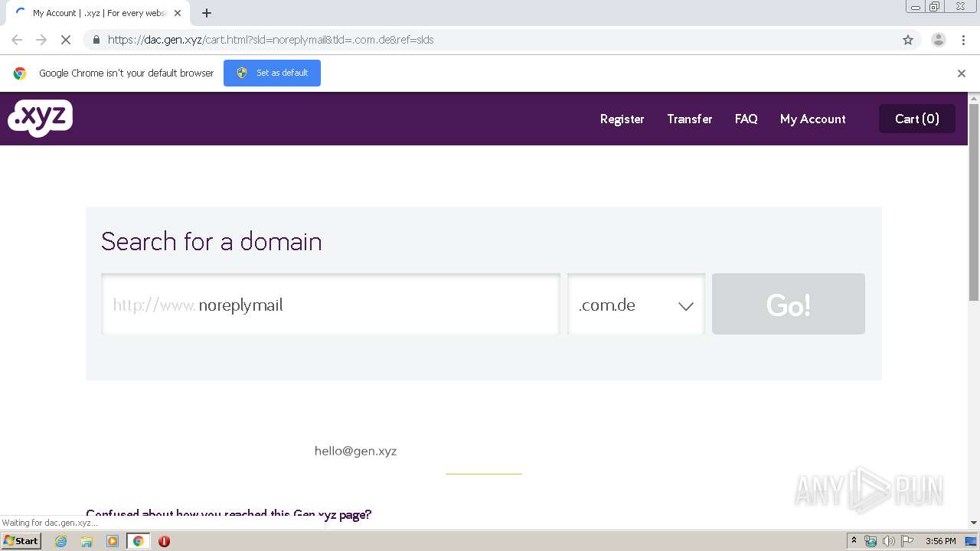
Task: Click the scrollbar up arrow
Action: coord(974,98)
